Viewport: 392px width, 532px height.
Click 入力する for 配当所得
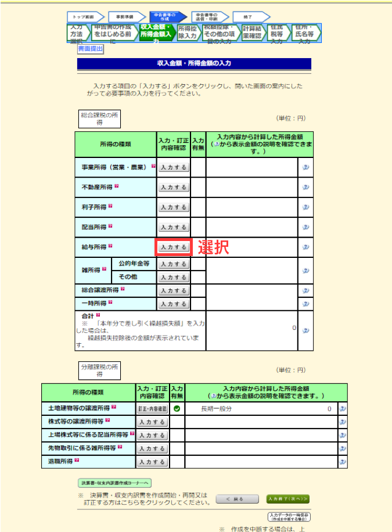point(174,227)
